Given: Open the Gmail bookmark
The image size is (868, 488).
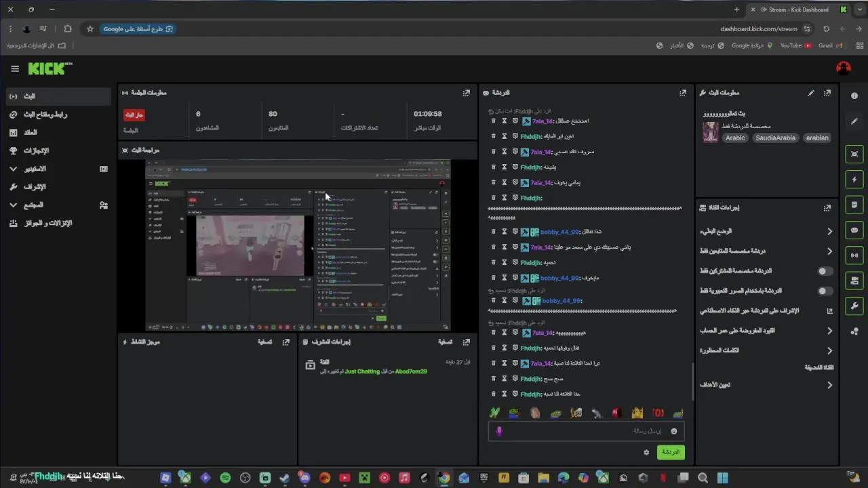Looking at the screenshot, I should [829, 45].
